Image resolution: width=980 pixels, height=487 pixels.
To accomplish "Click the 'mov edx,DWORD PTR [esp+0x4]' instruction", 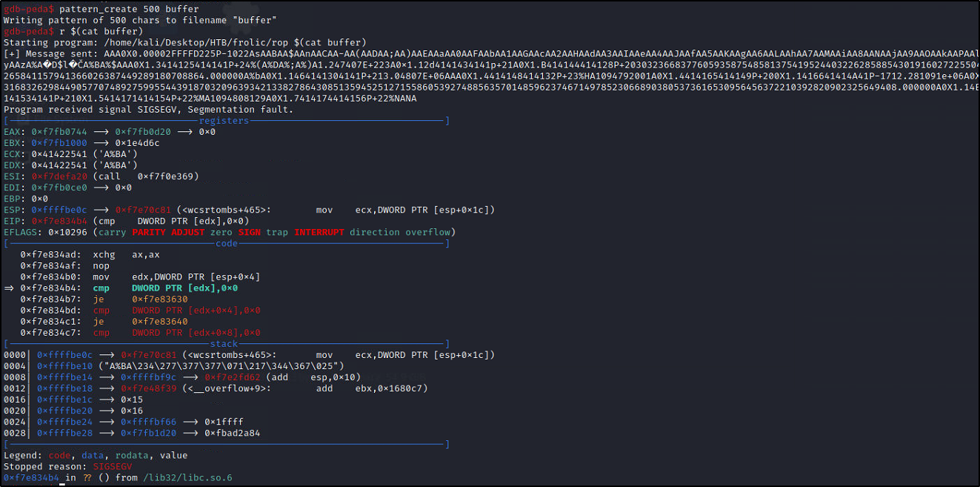I will 139,276.
